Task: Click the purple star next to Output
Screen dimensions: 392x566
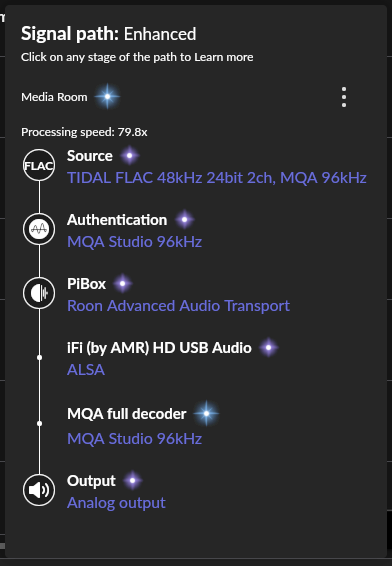Action: point(132,480)
